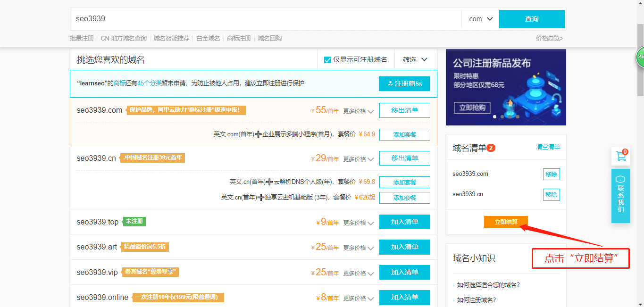
Task: Add seo3939.vip to the list
Action: [x=404, y=272]
